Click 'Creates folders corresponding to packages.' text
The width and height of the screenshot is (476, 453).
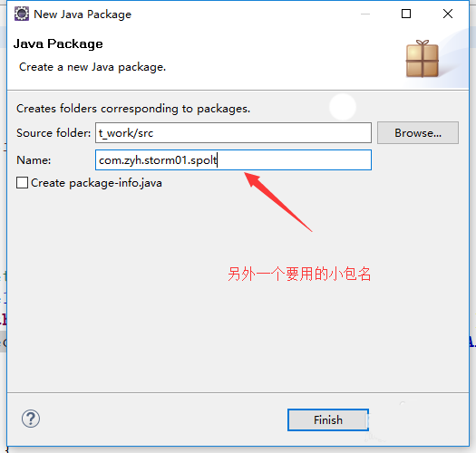coord(133,109)
